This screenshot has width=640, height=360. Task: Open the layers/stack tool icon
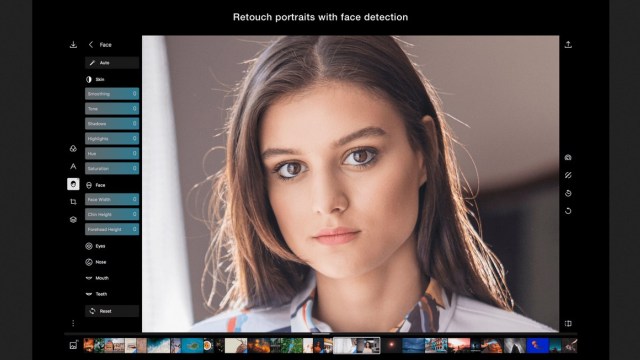point(73,220)
